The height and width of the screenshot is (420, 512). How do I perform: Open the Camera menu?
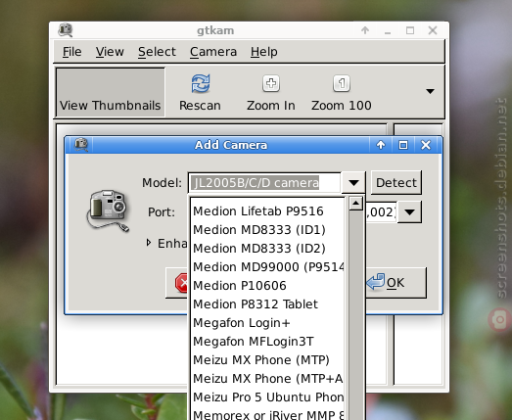point(213,52)
